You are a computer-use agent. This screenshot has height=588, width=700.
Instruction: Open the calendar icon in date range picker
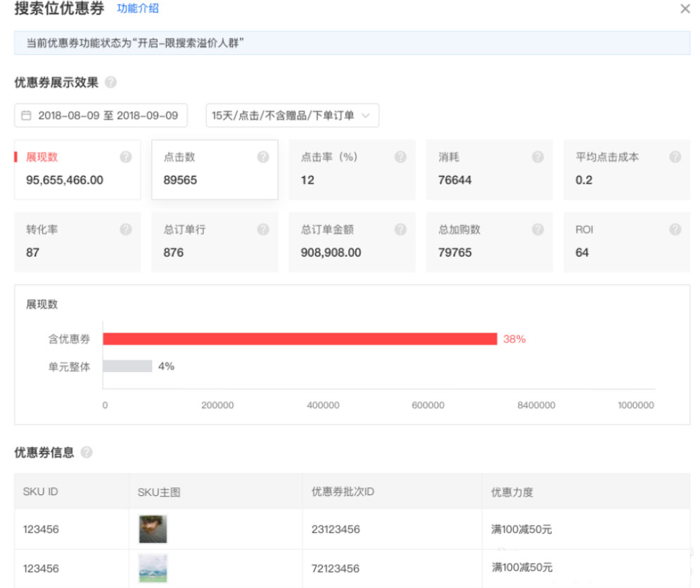click(x=25, y=115)
